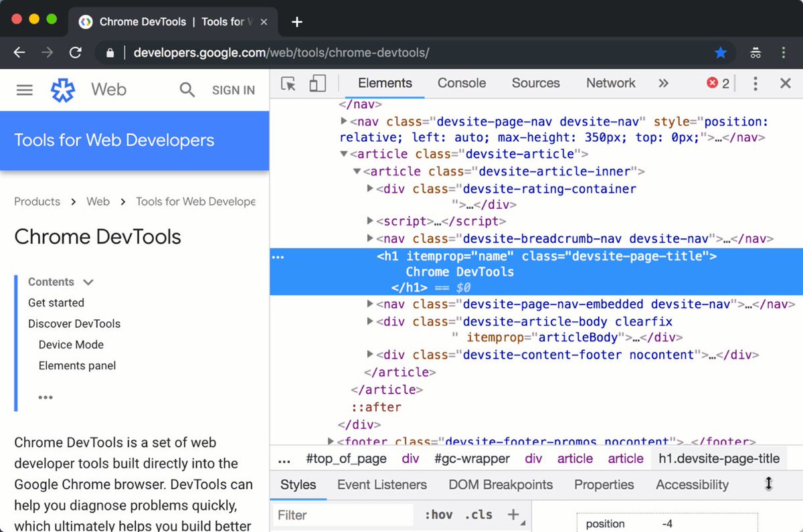
Task: Open the Get started sidebar link
Action: click(x=56, y=302)
